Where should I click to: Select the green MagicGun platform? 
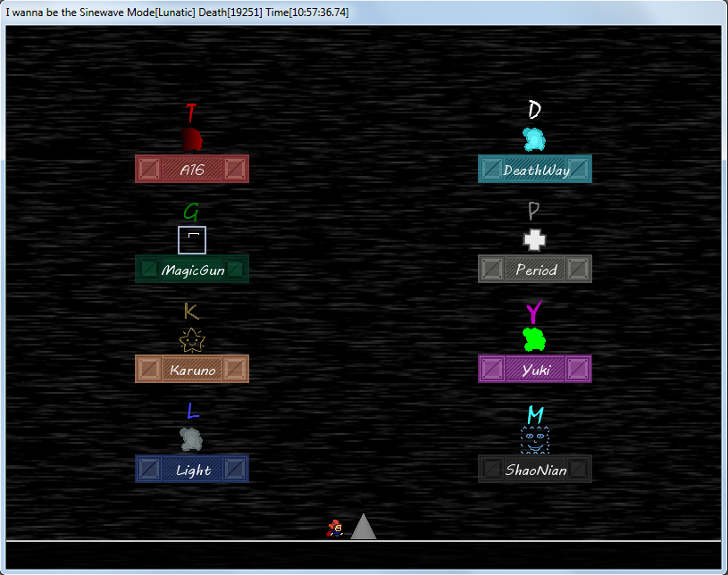192,269
